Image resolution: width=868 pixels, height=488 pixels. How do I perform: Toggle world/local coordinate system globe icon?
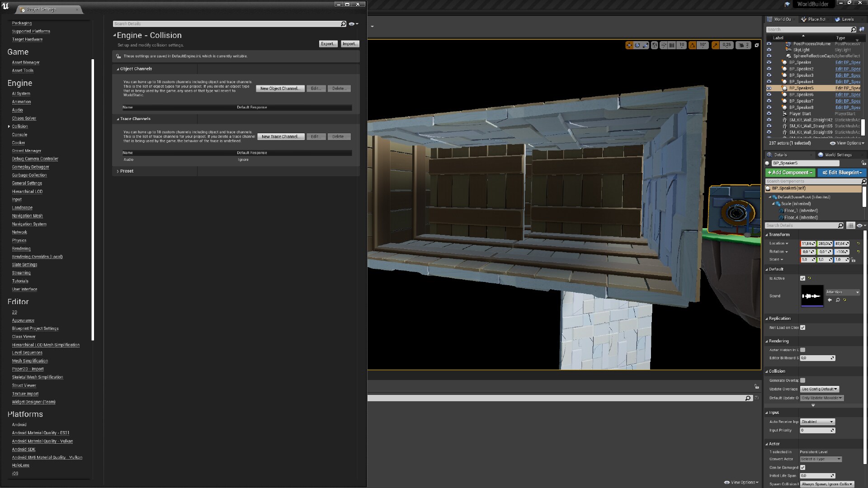click(655, 45)
